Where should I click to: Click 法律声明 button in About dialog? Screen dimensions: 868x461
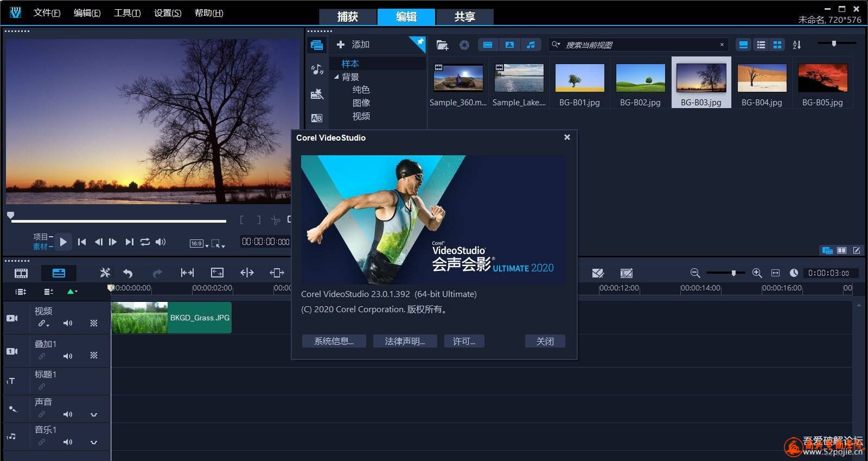405,341
